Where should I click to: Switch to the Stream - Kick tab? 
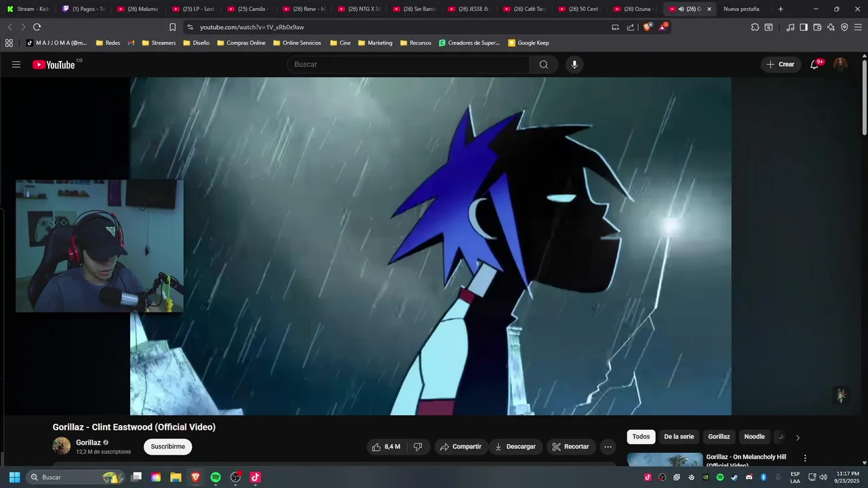click(28, 9)
